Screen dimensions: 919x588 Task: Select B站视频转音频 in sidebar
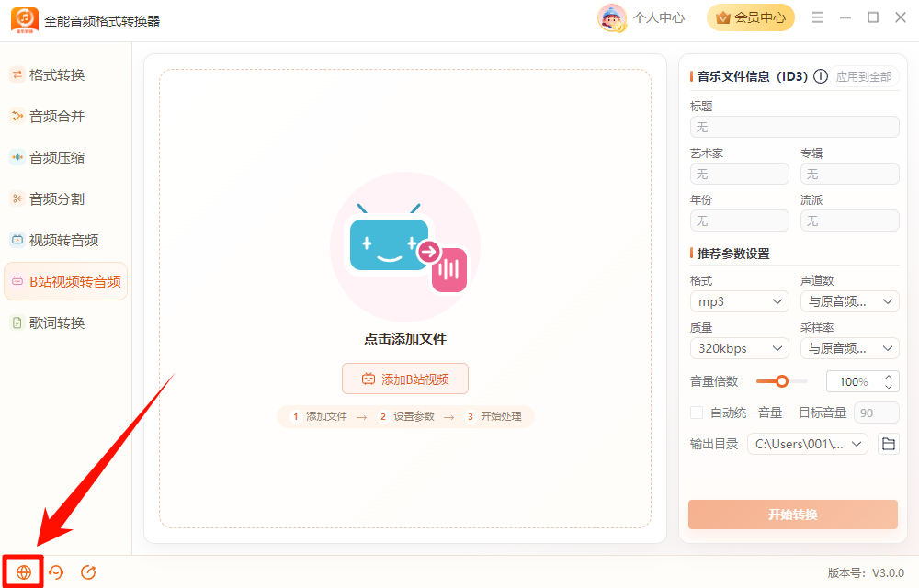65,281
